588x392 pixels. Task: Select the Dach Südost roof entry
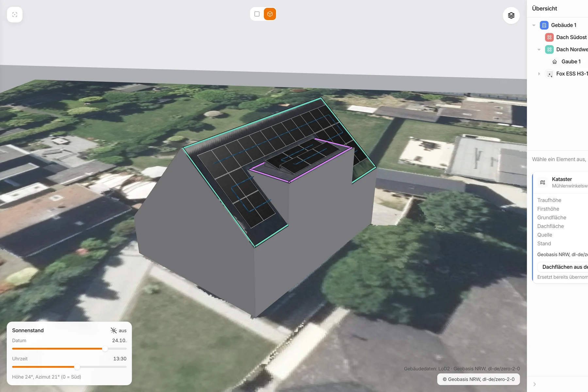pos(571,37)
